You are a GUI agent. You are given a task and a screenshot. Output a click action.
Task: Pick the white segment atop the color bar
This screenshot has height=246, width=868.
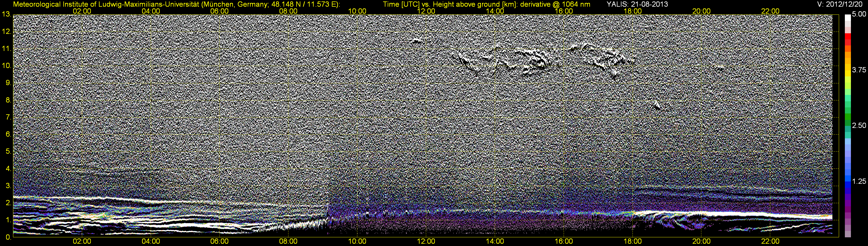[848, 18]
